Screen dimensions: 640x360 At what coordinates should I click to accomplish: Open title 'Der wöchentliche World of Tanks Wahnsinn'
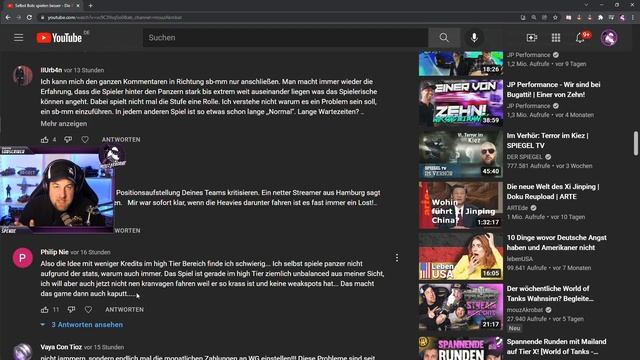click(550, 293)
